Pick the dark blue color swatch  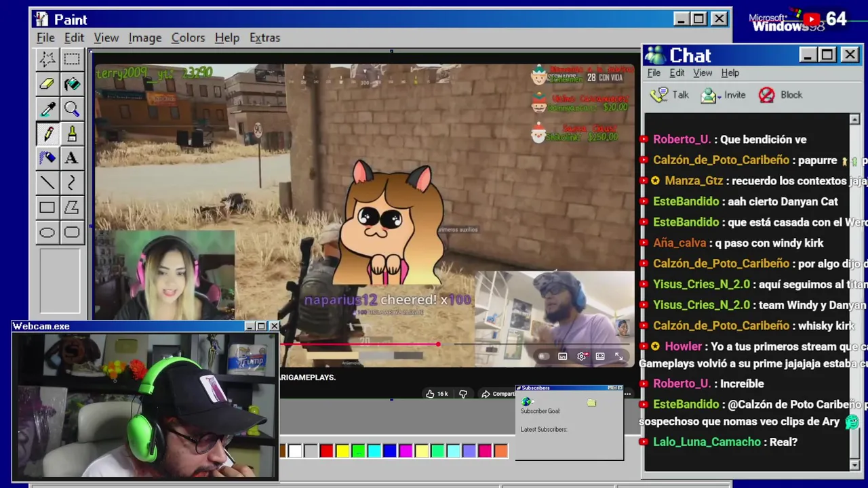click(390, 451)
